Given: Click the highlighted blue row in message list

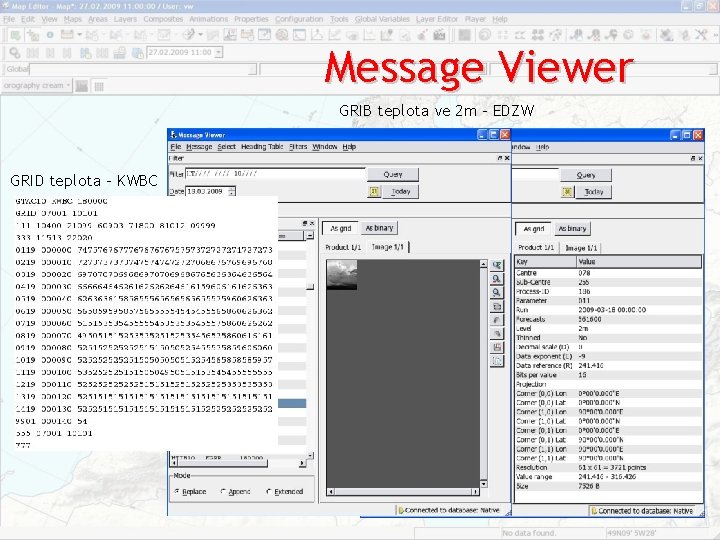Looking at the screenshot, I should (x=292, y=403).
